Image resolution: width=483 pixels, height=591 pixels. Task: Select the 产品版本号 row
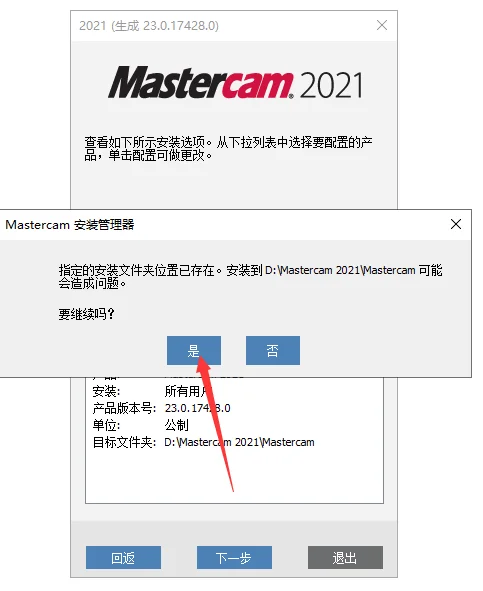tap(161, 408)
